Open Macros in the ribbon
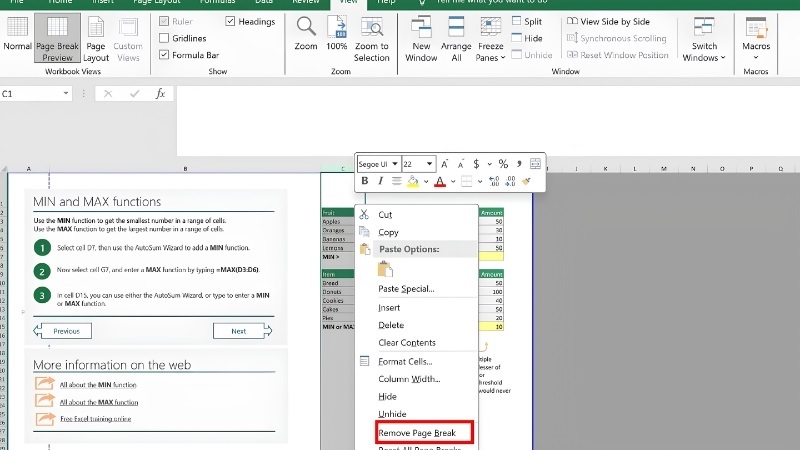Screen dimensions: 800x450 coord(756,38)
